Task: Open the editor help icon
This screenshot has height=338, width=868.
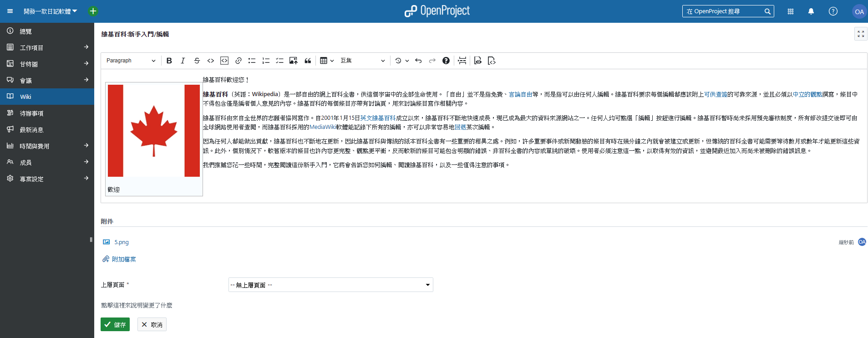Action: [x=446, y=61]
